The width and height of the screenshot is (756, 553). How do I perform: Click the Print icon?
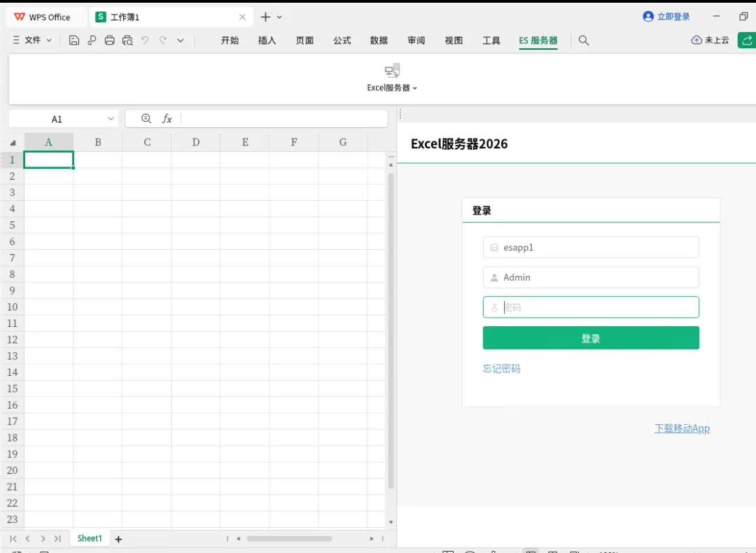tap(109, 41)
